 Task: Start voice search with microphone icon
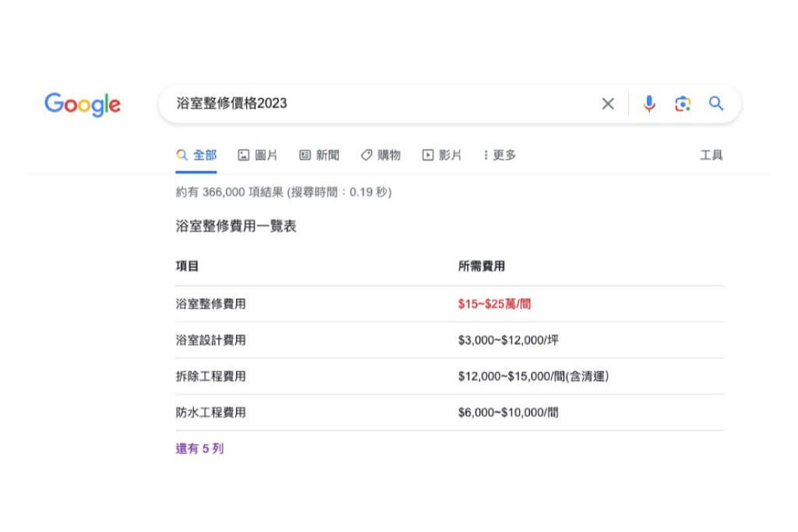[x=649, y=104]
